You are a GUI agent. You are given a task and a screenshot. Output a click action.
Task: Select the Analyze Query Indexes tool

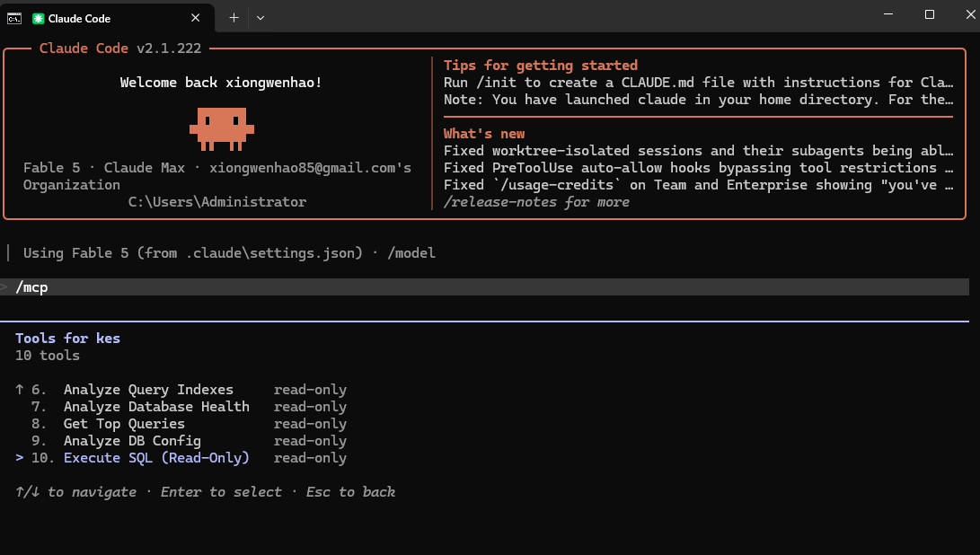pyautogui.click(x=148, y=390)
